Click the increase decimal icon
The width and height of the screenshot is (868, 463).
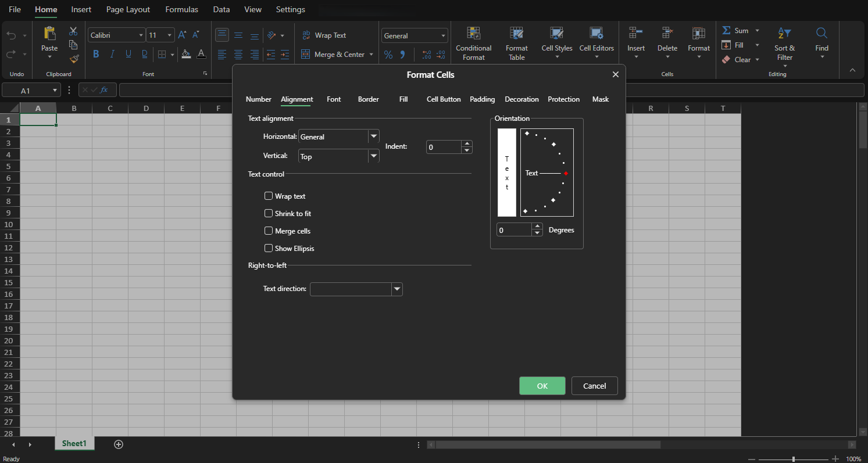tap(426, 55)
